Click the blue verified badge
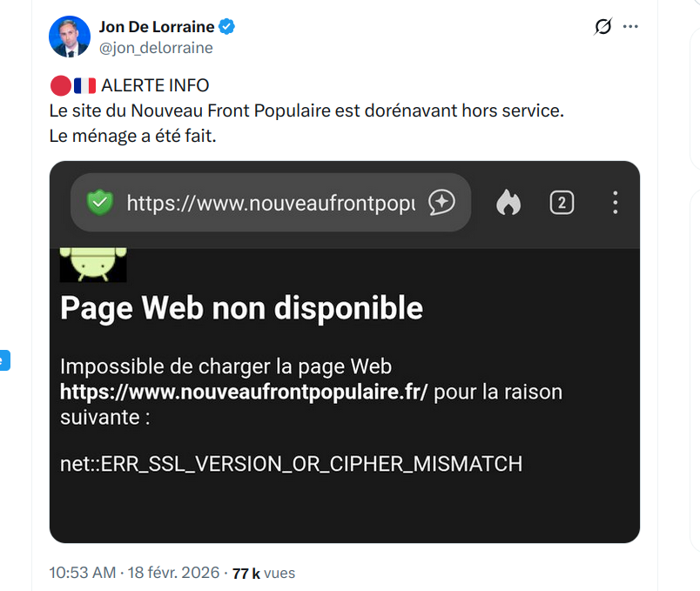This screenshot has width=700, height=591. point(227,27)
